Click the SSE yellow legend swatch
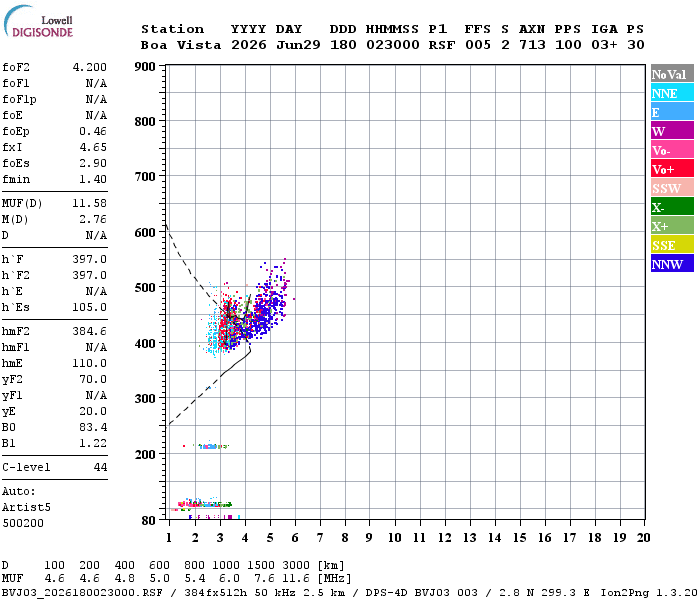 672,245
